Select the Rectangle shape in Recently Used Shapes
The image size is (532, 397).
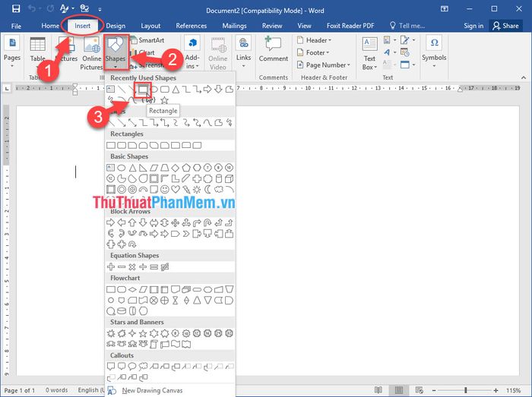tap(141, 90)
